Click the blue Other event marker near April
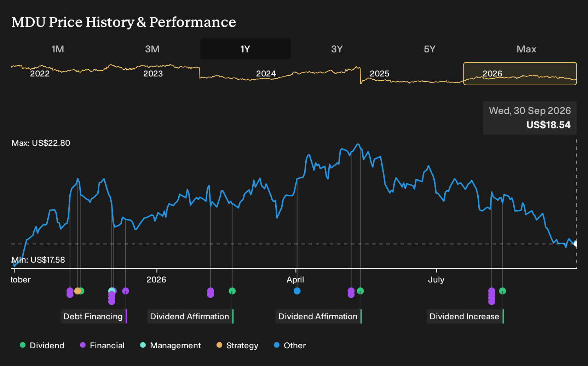Image resolution: width=588 pixels, height=366 pixels. tap(297, 291)
